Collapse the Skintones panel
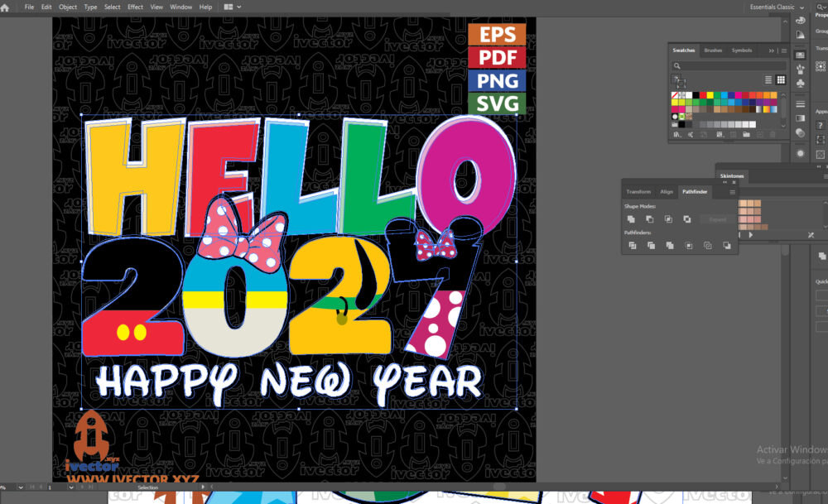This screenshot has width=828, height=504. coord(819,167)
